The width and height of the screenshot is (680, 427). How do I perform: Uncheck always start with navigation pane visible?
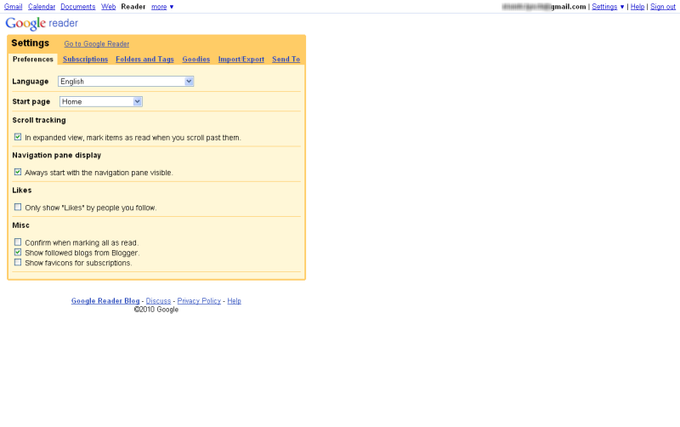[18, 172]
